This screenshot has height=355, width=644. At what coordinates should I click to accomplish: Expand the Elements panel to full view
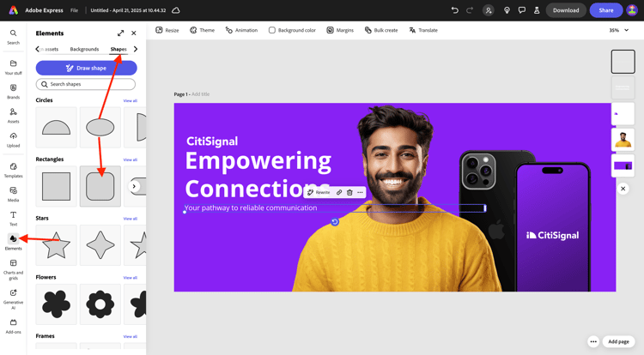pyautogui.click(x=120, y=33)
